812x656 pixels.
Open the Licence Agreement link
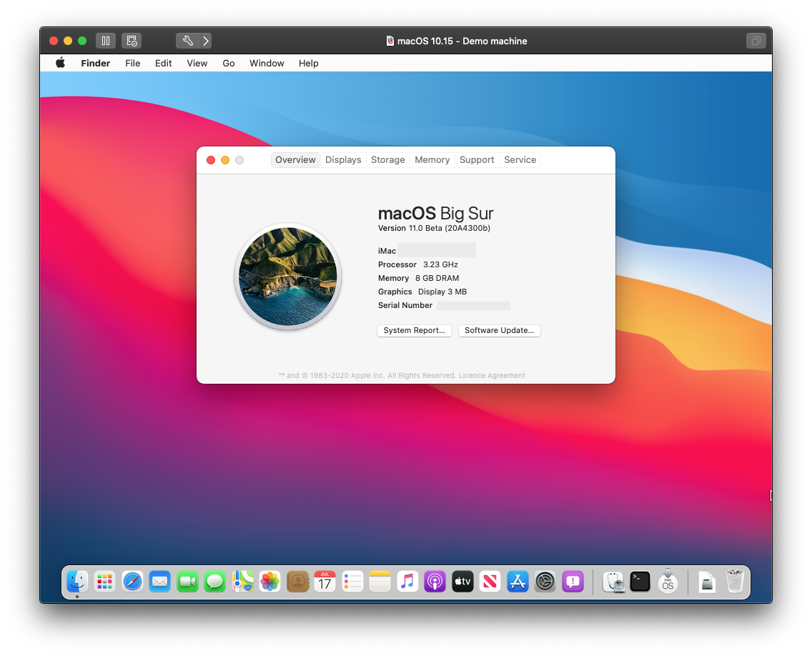[492, 375]
